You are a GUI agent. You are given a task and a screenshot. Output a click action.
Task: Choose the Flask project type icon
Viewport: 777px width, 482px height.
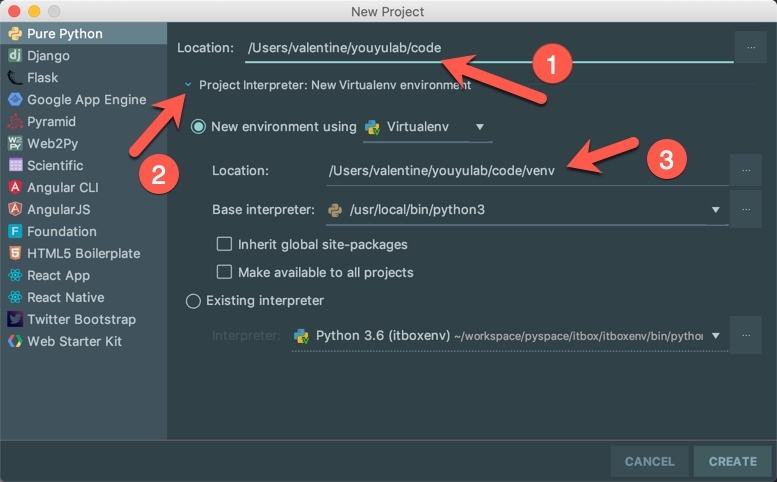15,78
